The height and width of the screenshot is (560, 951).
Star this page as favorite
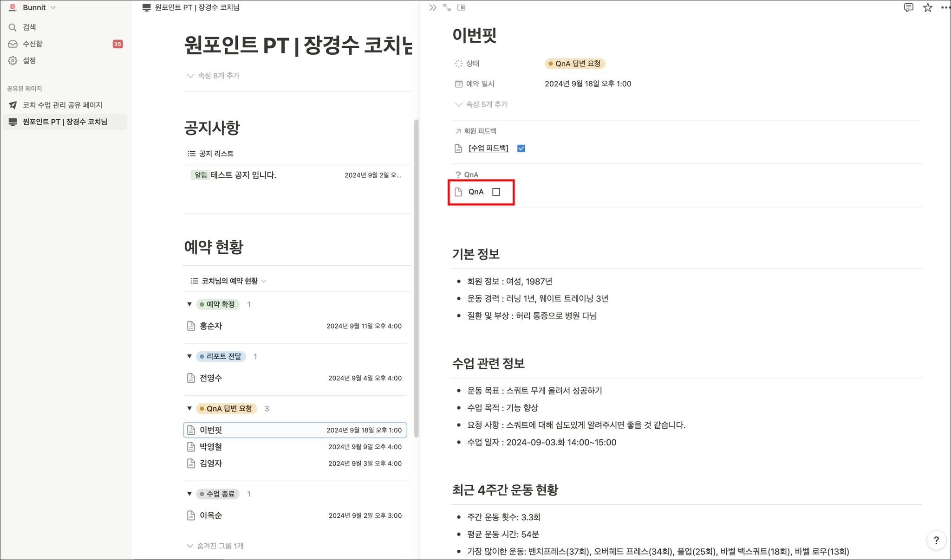point(927,7)
